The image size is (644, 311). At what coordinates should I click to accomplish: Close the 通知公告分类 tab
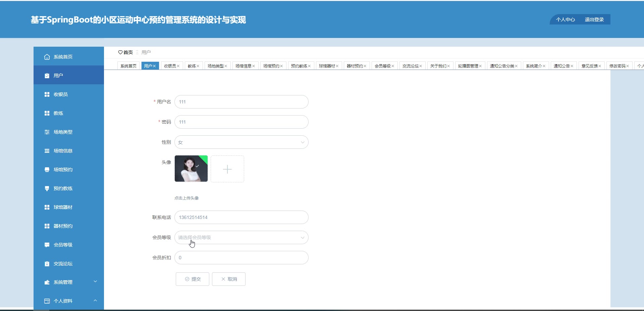pyautogui.click(x=516, y=66)
